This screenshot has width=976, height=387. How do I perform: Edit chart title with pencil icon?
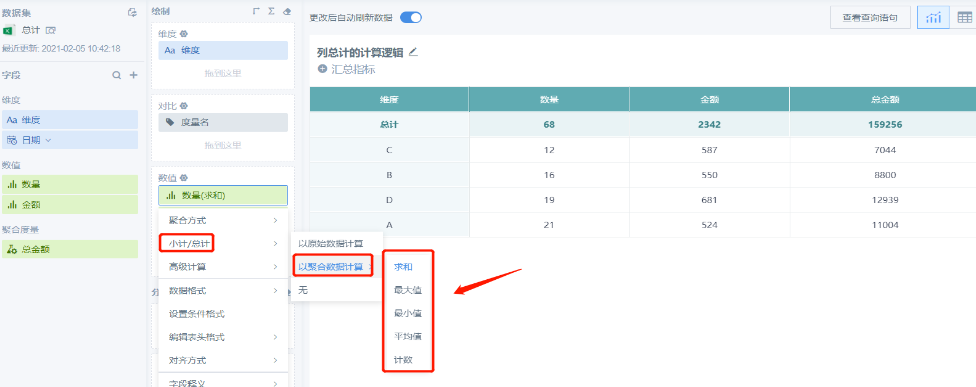[413, 52]
